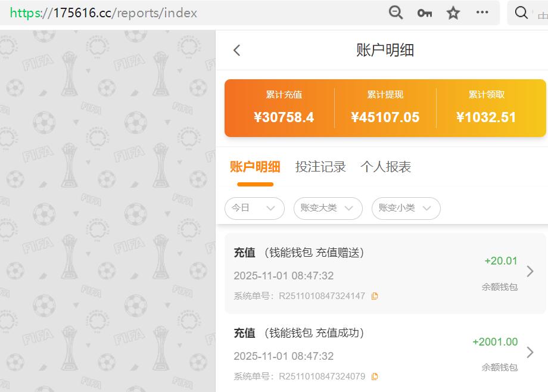Click the zoom-out magnifier in the address bar
Viewport: 548px width, 392px height.
pyautogui.click(x=396, y=13)
